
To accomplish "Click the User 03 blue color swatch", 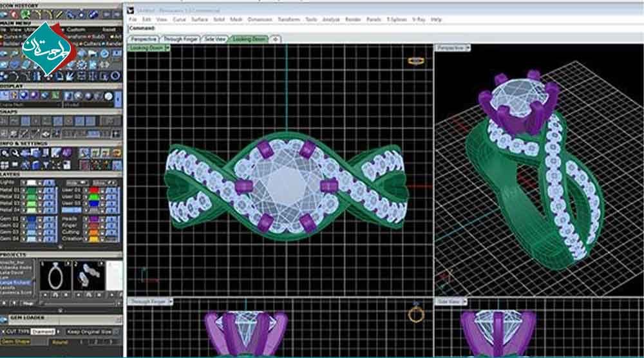I will tap(94, 203).
